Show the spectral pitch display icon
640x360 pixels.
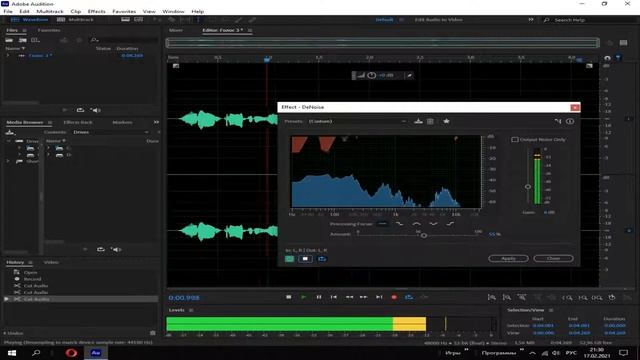pyautogui.click(x=139, y=20)
